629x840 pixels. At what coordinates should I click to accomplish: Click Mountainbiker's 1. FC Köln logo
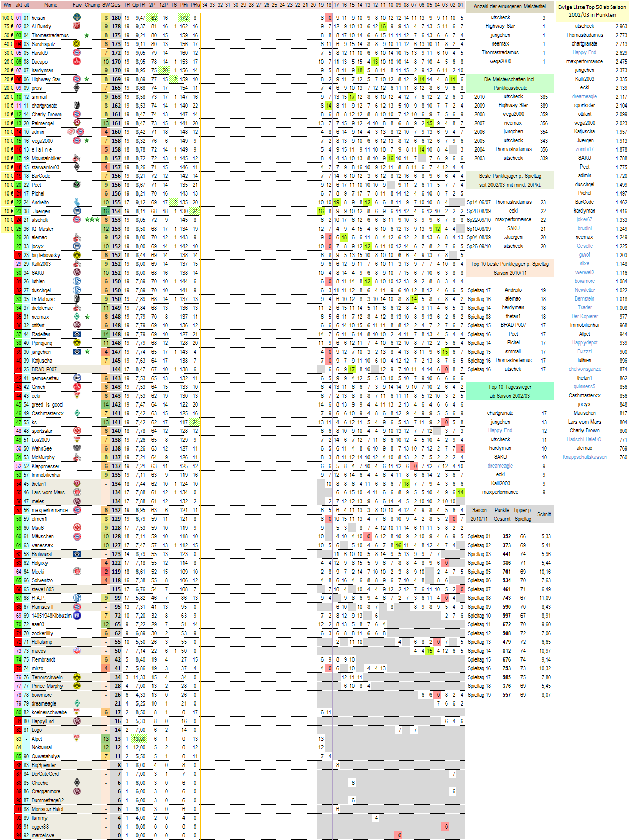[76, 158]
